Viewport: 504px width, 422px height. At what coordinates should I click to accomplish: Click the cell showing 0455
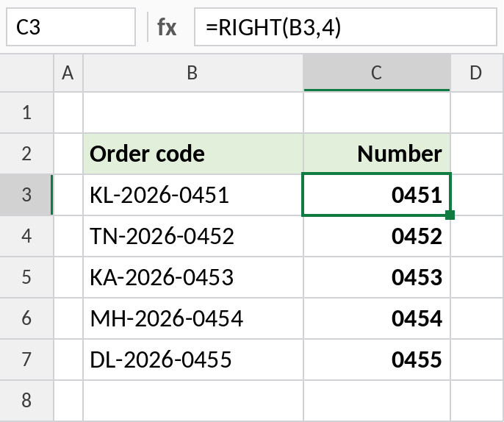377,360
